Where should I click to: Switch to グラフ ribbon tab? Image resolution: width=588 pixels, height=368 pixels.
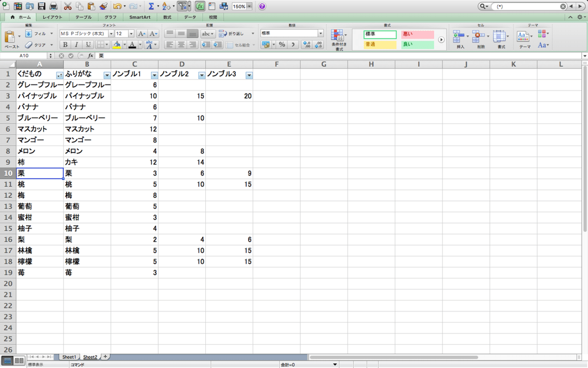pyautogui.click(x=110, y=17)
